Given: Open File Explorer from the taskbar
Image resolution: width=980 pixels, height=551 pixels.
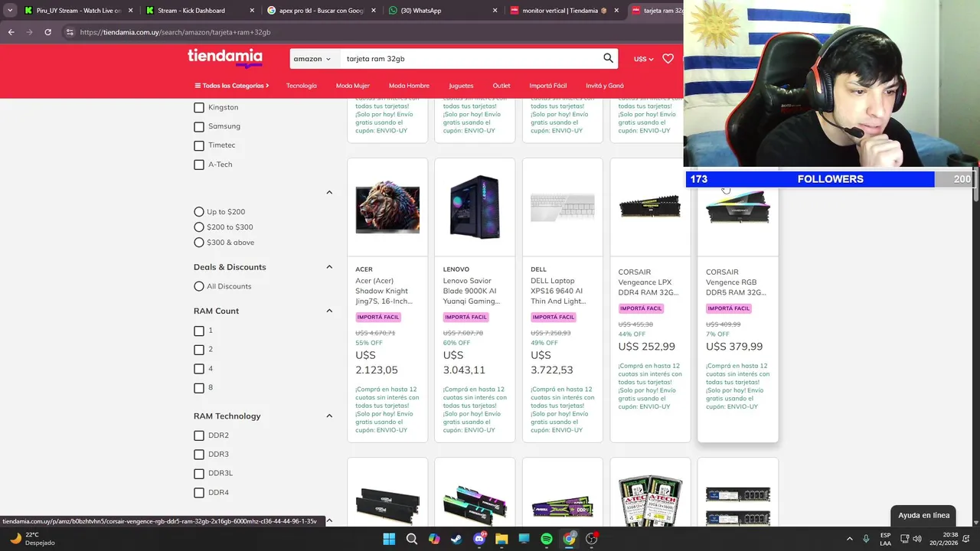Looking at the screenshot, I should [x=501, y=539].
